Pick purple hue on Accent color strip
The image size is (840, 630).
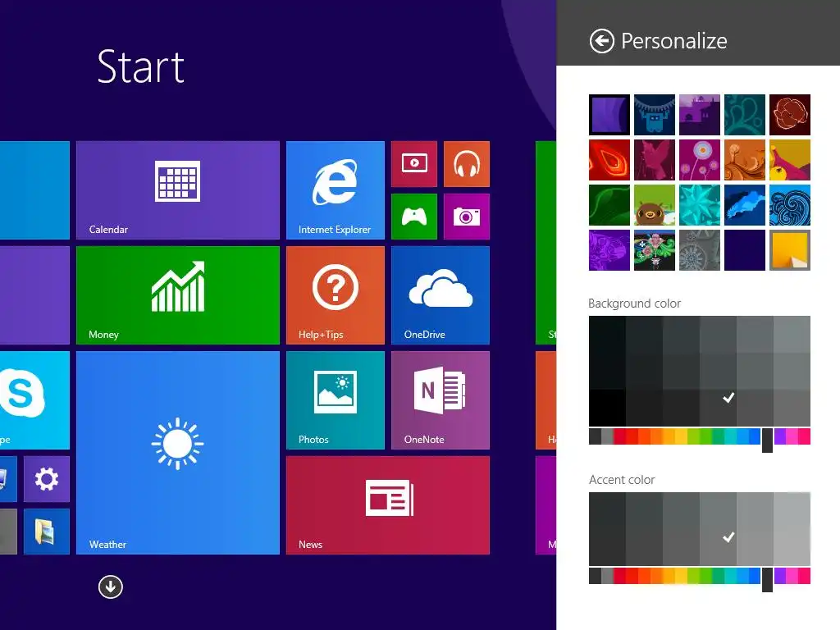click(x=779, y=576)
